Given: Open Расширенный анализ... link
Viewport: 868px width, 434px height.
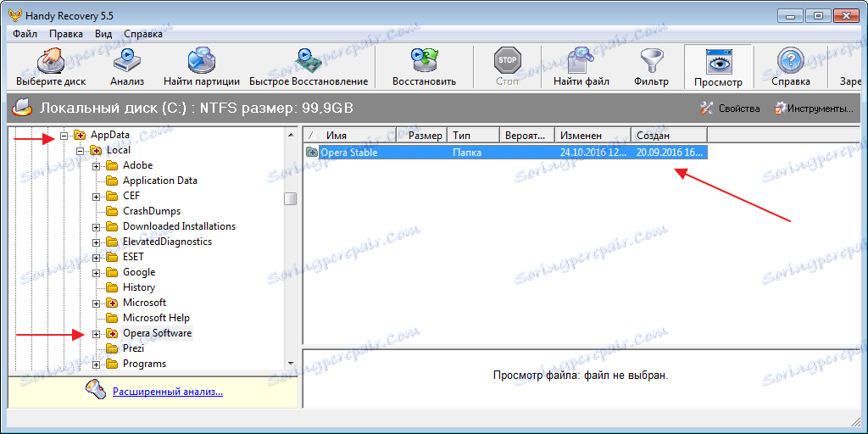Looking at the screenshot, I should coord(168,392).
